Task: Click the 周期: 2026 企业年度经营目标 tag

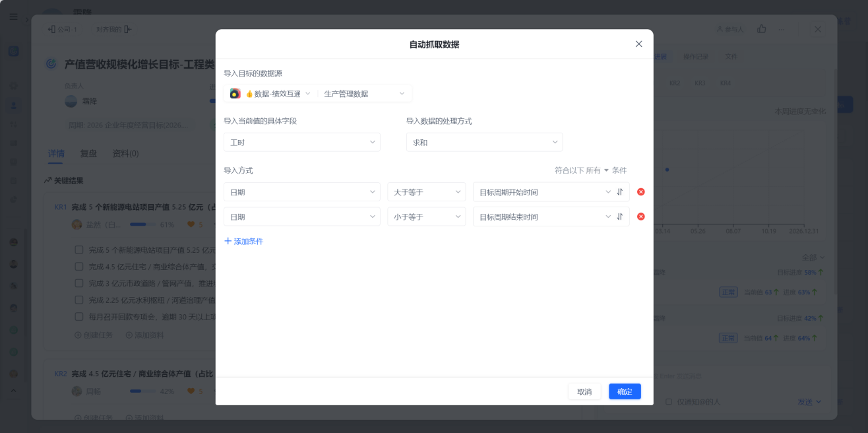Action: tap(131, 125)
